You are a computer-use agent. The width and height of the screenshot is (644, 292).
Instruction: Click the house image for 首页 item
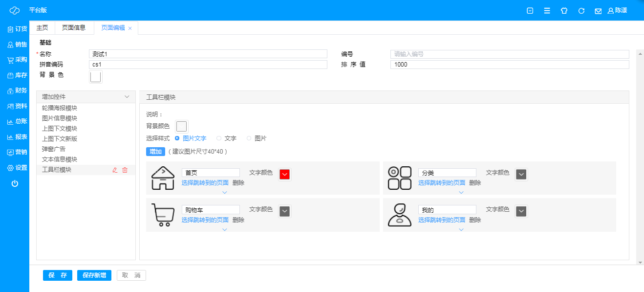pos(163,178)
